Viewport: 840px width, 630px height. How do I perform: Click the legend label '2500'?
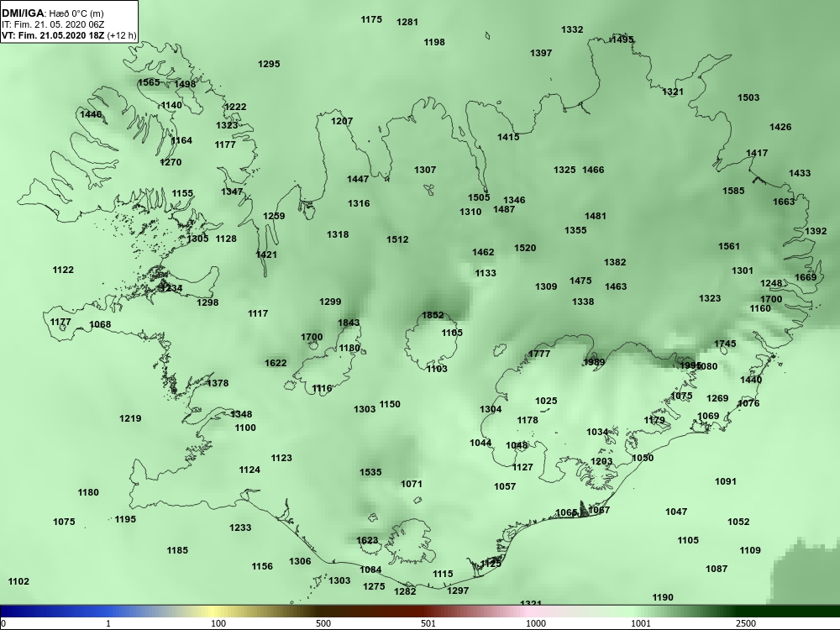(746, 623)
